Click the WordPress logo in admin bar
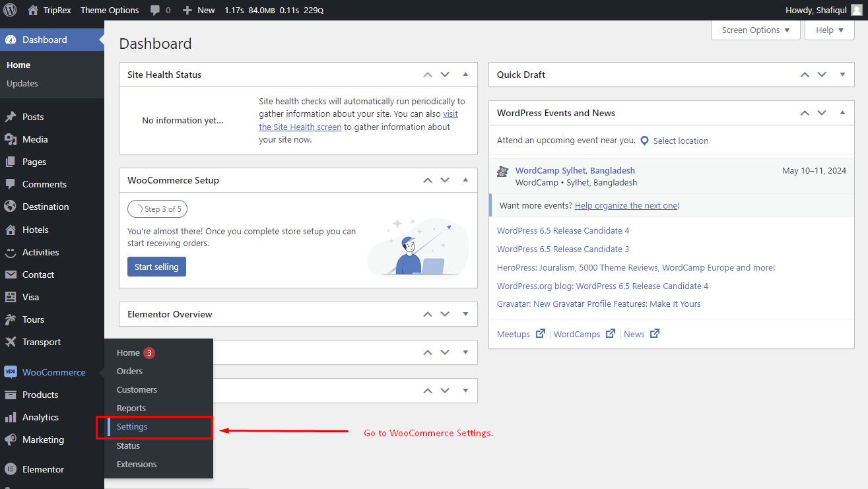The image size is (868, 489). coord(10,10)
